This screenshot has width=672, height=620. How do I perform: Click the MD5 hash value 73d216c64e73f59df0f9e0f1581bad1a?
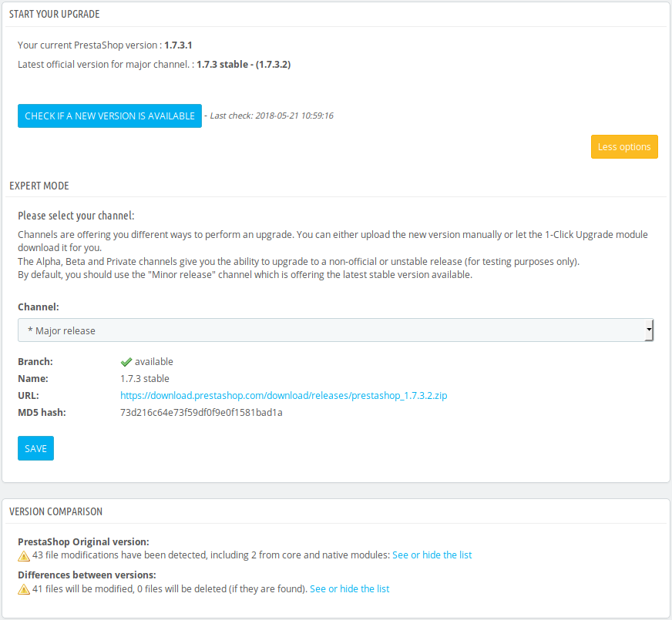pos(201,412)
